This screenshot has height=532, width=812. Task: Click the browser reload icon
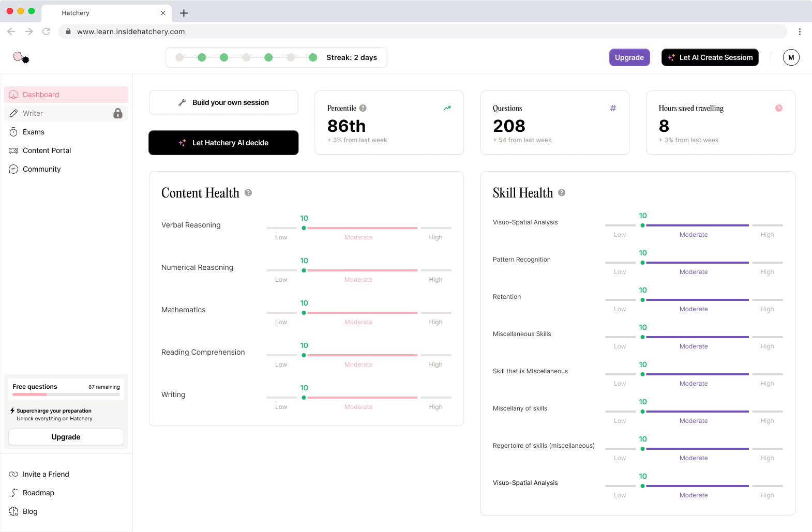point(46,32)
